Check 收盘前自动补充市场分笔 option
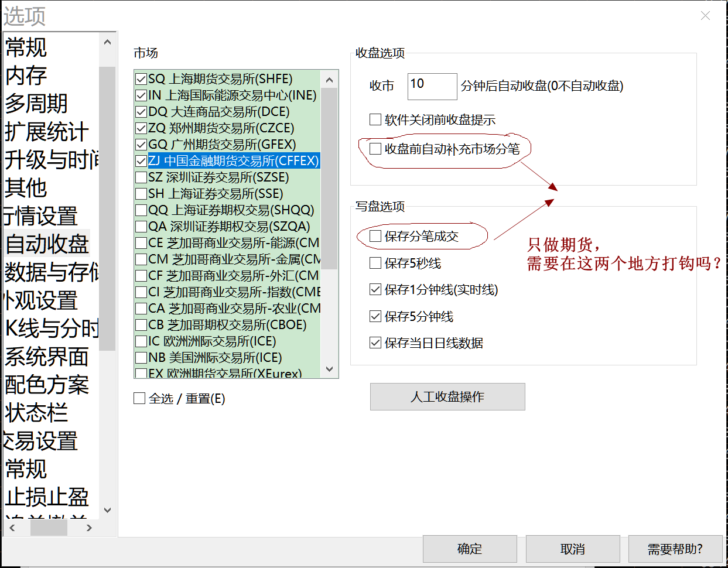Screen dimensions: 728x568 pyautogui.click(x=376, y=149)
